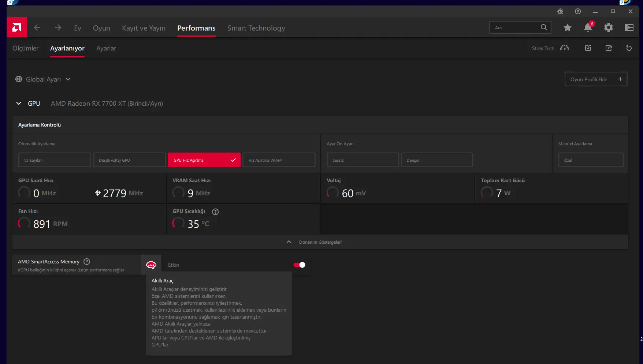Open the help question mark icon
The height and width of the screenshot is (364, 643).
click(x=578, y=11)
